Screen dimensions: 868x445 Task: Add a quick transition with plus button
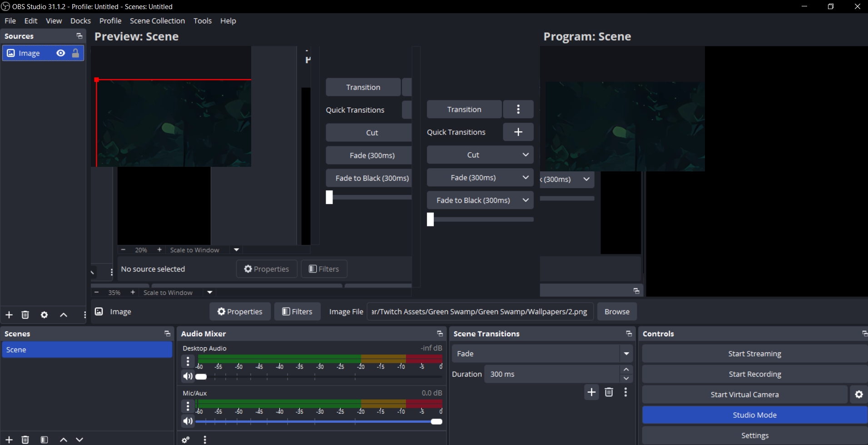pos(518,132)
